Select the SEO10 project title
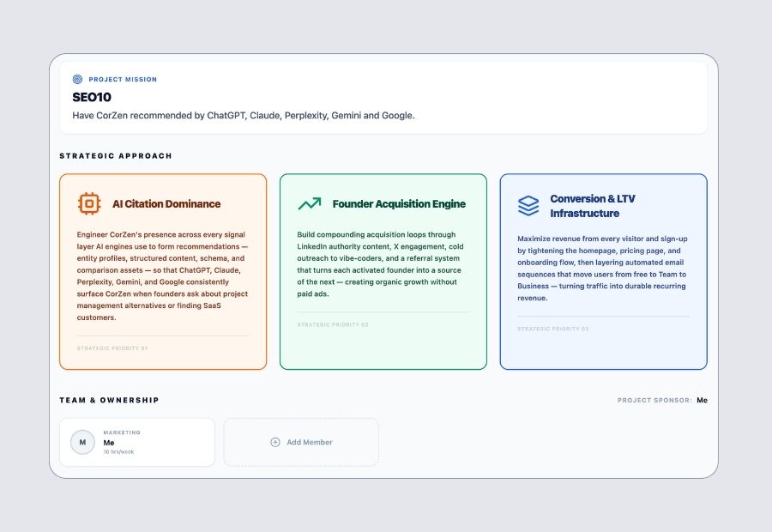This screenshot has width=772, height=532. (x=92, y=97)
